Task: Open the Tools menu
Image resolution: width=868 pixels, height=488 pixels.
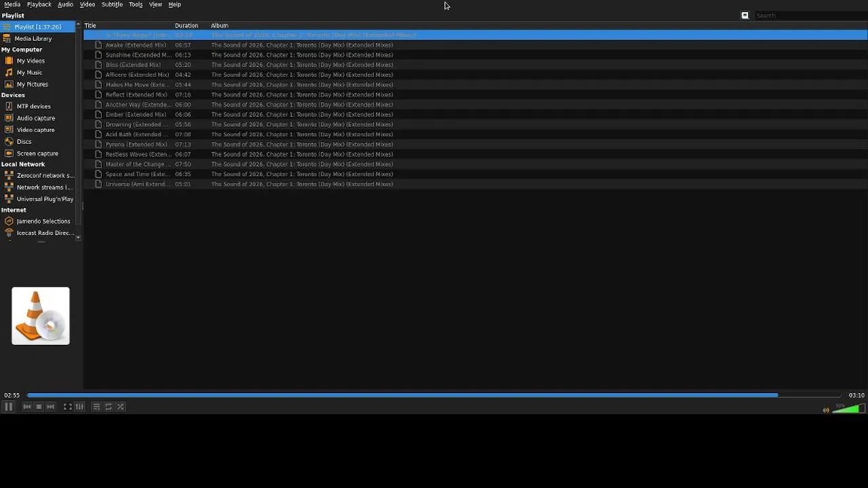Action: [136, 5]
